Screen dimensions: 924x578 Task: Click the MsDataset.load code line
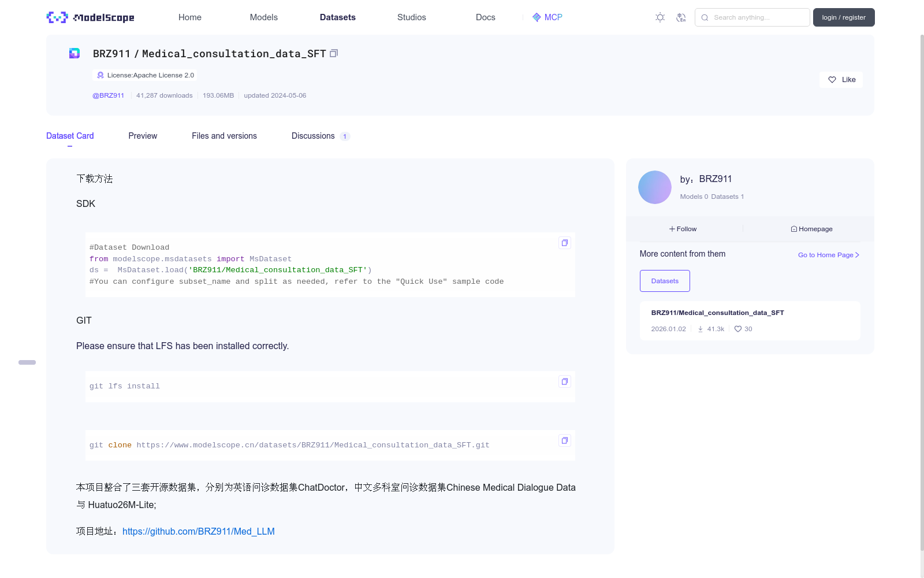click(x=230, y=270)
